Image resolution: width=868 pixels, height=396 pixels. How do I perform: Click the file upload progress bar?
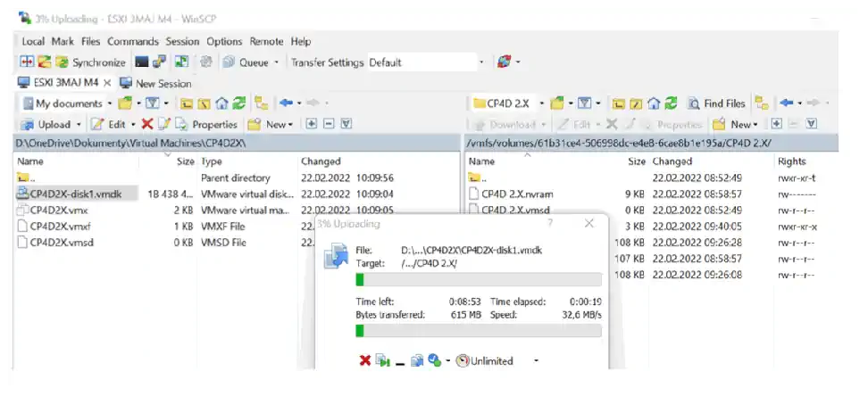[x=479, y=279]
